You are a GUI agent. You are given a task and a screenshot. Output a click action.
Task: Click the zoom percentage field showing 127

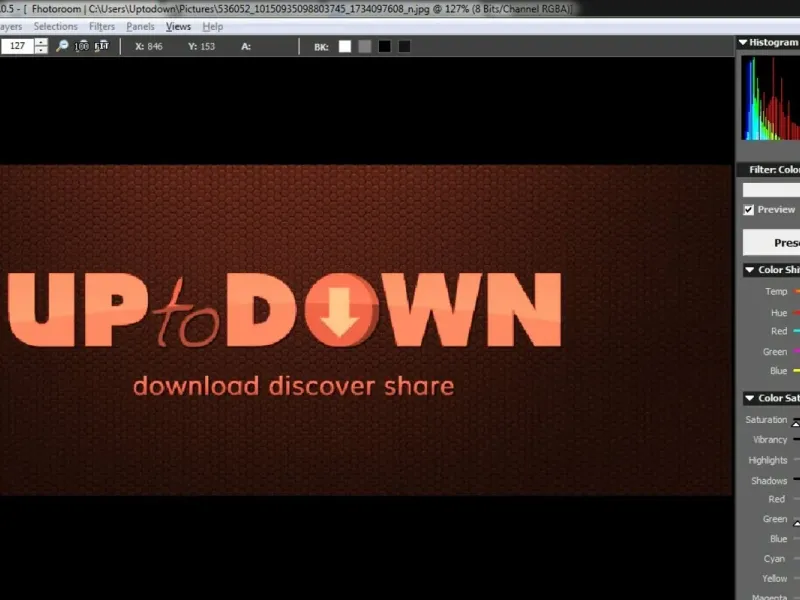pos(17,46)
